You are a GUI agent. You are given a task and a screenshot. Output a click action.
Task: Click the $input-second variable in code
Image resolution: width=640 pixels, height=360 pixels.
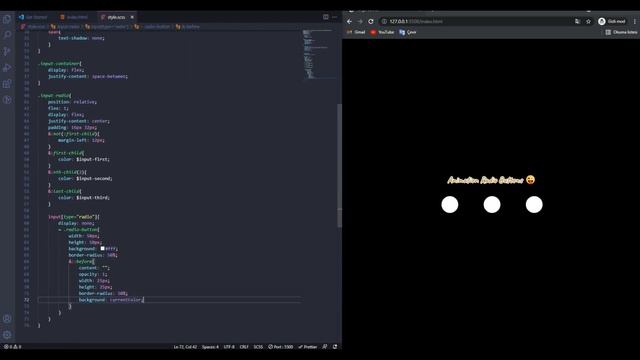point(94,178)
